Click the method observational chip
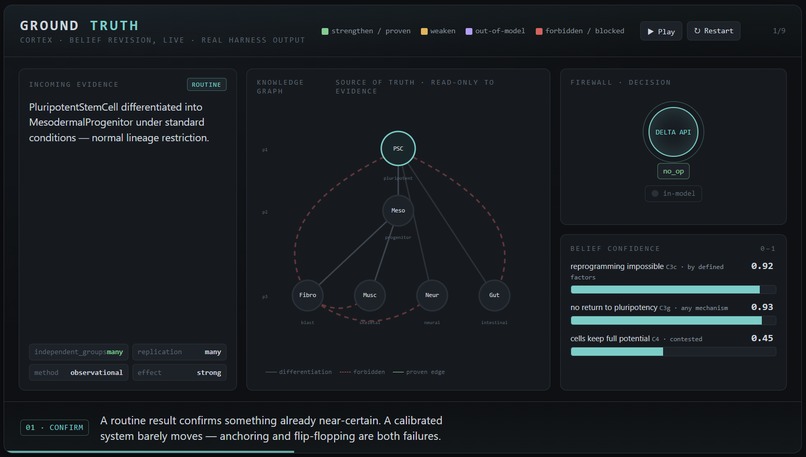The width and height of the screenshot is (806, 457). [79, 373]
